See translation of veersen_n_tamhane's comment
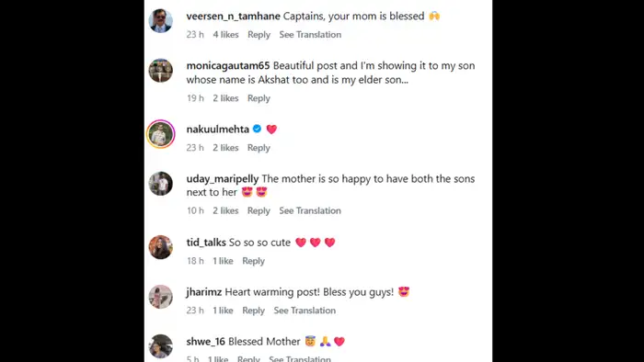This screenshot has height=362, width=644. pyautogui.click(x=310, y=35)
